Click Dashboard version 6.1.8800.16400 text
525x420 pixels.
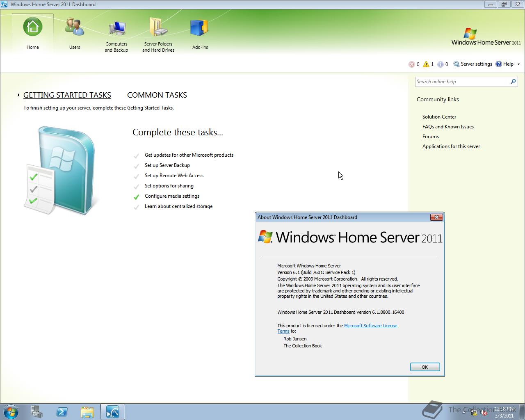click(x=341, y=312)
